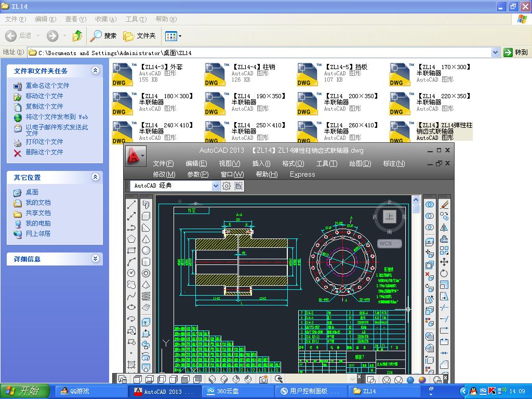Viewport: 532px width, 399px height.
Task: Choose the Sphere solid modeling tool
Action: [x=146, y=250]
